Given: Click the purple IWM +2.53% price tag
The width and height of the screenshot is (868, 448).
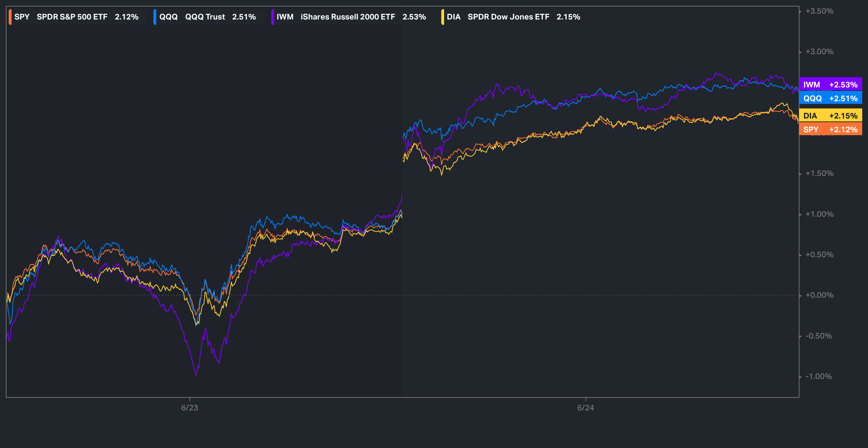Looking at the screenshot, I should (830, 85).
